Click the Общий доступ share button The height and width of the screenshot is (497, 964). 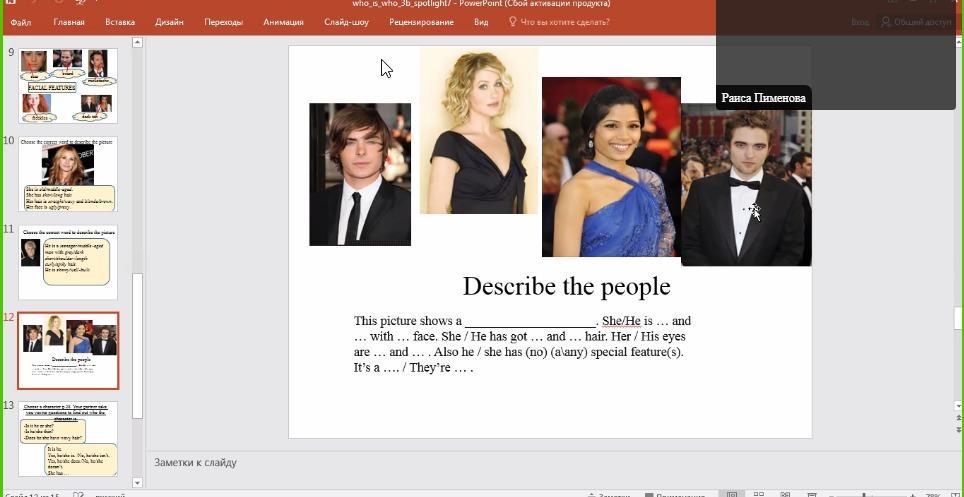coord(916,22)
